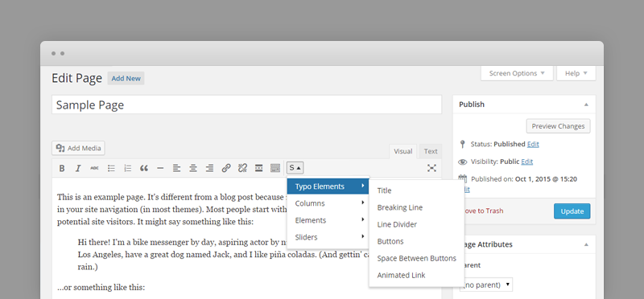644x299 pixels.
Task: Switch to the Text editor tab
Action: coord(431,151)
